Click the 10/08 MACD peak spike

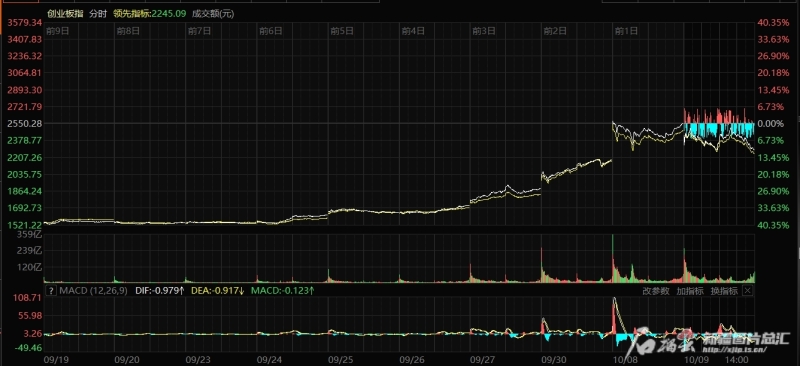614,315
